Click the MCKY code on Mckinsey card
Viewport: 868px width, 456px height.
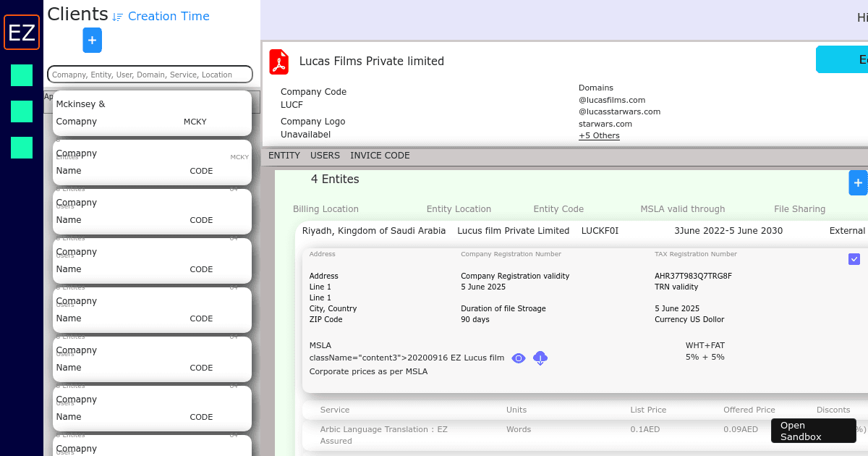195,122
